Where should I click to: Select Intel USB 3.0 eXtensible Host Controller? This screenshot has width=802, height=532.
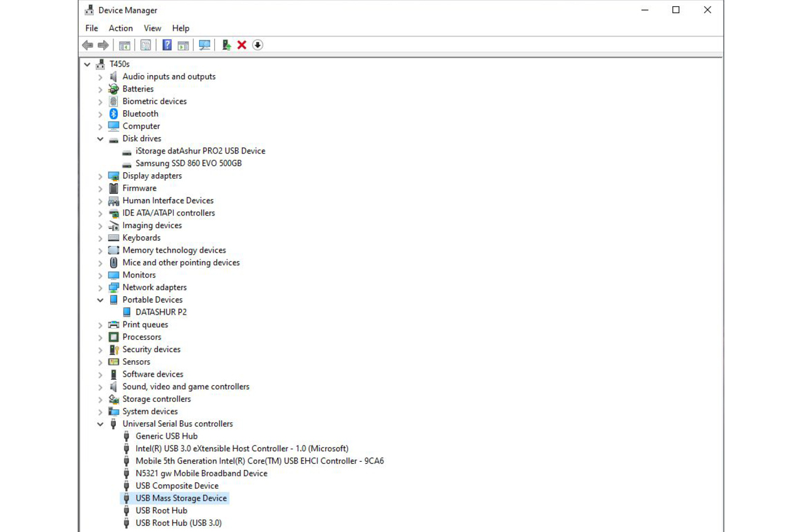coord(242,449)
